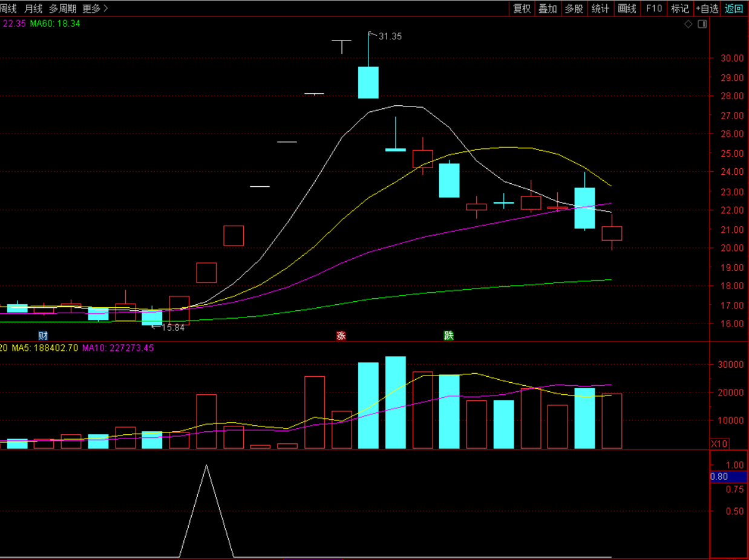This screenshot has height=560, width=749.
Task: Click the X10 volume scale label
Action: pos(719,444)
